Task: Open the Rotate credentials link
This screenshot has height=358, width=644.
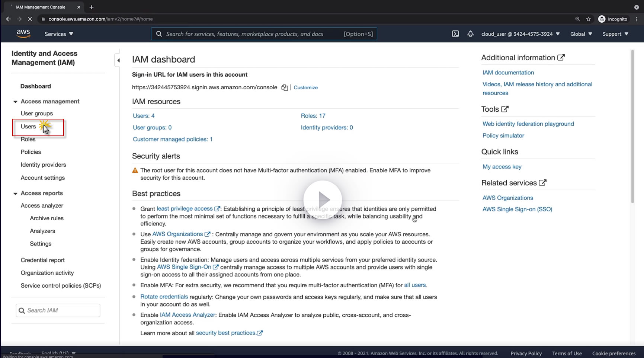Action: pyautogui.click(x=164, y=297)
